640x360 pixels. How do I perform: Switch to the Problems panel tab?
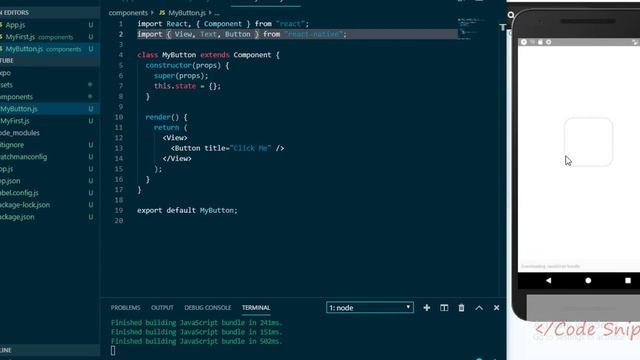click(125, 308)
